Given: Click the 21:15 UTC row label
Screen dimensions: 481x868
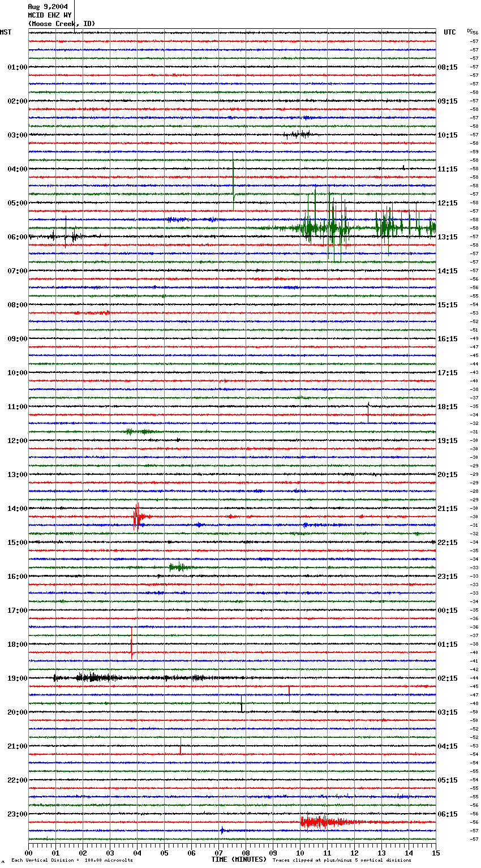Looking at the screenshot, I should (448, 509).
